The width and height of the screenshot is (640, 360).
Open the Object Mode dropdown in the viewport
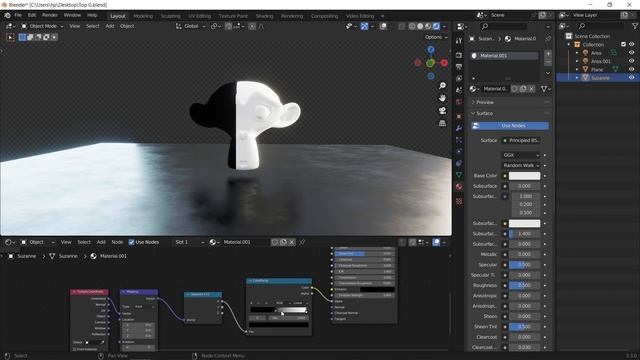42,26
